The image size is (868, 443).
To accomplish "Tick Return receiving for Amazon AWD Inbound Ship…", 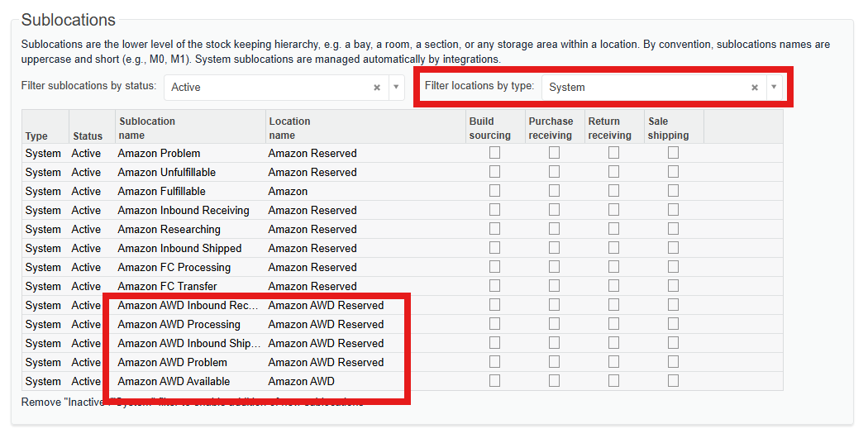I will pos(614,343).
